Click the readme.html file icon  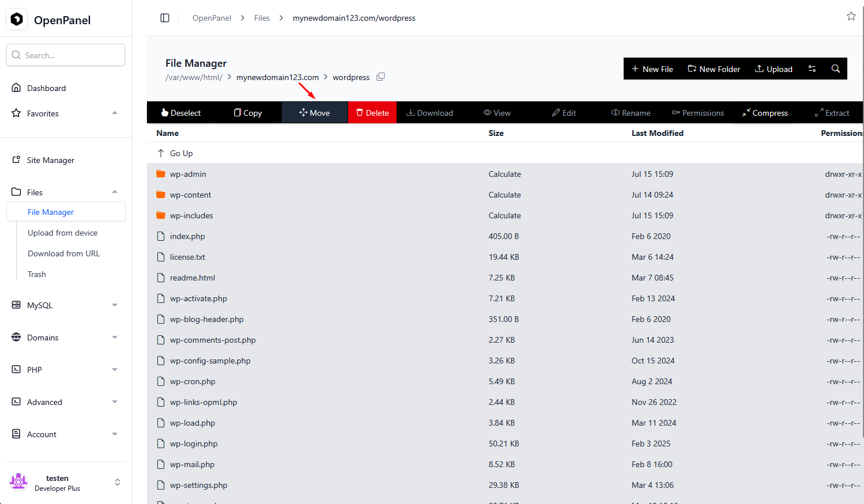click(161, 278)
